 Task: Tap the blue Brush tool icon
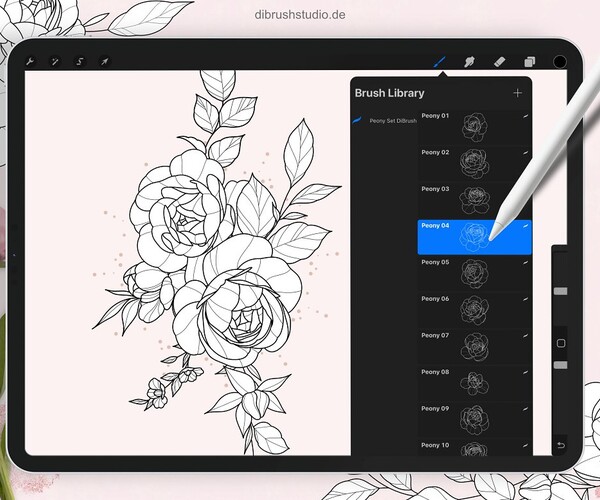(x=440, y=62)
